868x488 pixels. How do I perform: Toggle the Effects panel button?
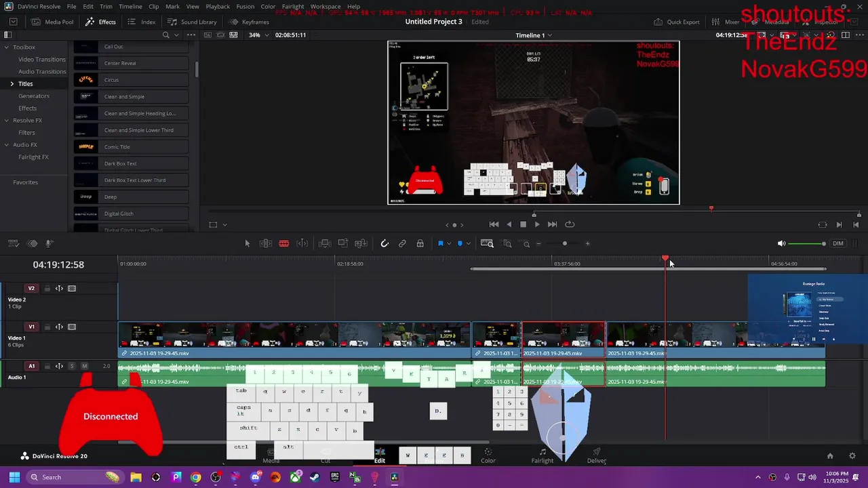pos(100,22)
